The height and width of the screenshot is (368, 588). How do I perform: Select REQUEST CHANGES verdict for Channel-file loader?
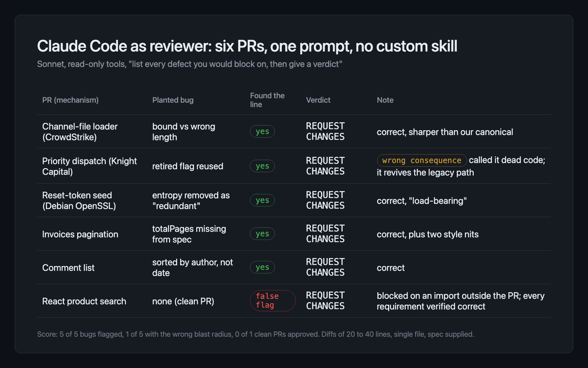325,131
